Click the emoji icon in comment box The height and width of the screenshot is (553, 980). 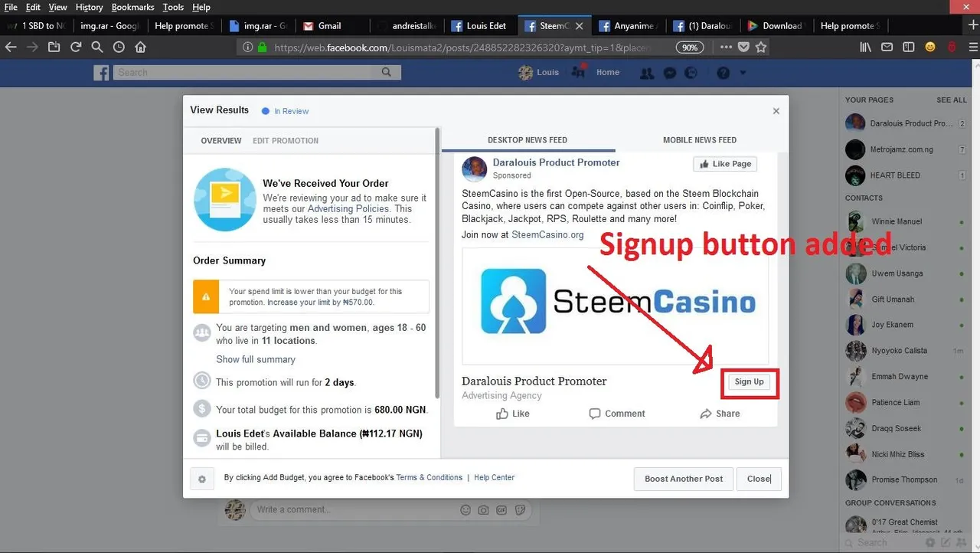(465, 509)
